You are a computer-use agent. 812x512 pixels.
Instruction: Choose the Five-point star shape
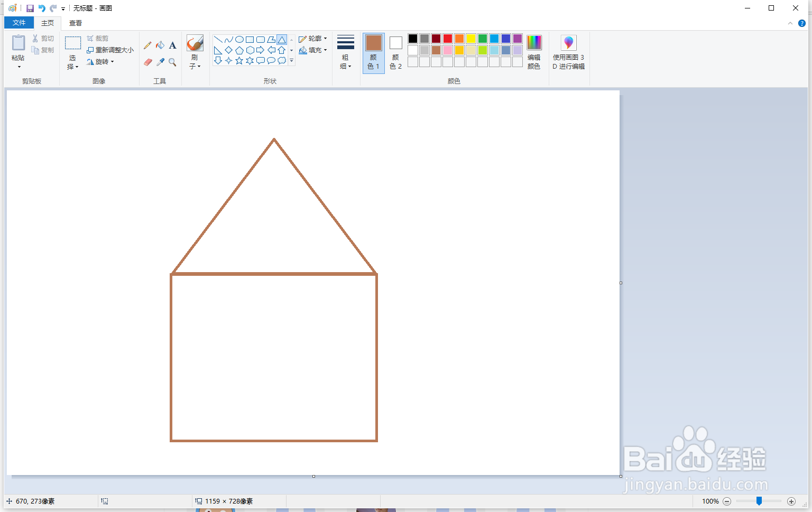pyautogui.click(x=239, y=61)
